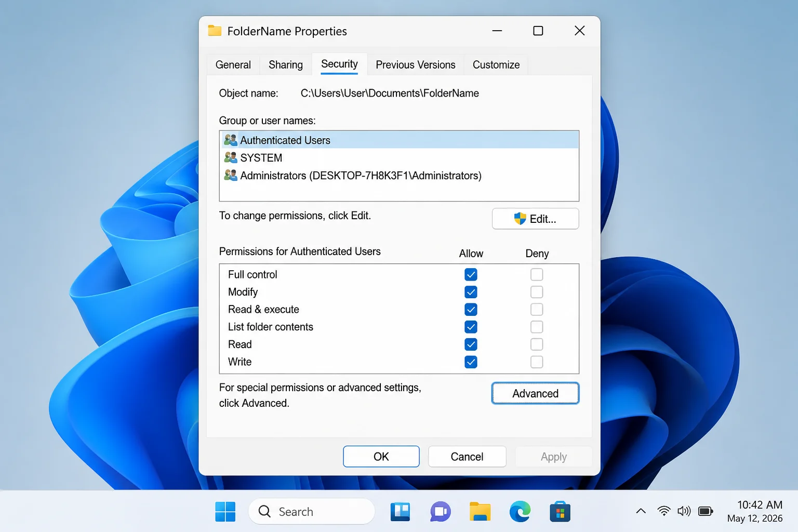
Task: Open the Previous Versions tab
Action: pyautogui.click(x=416, y=65)
